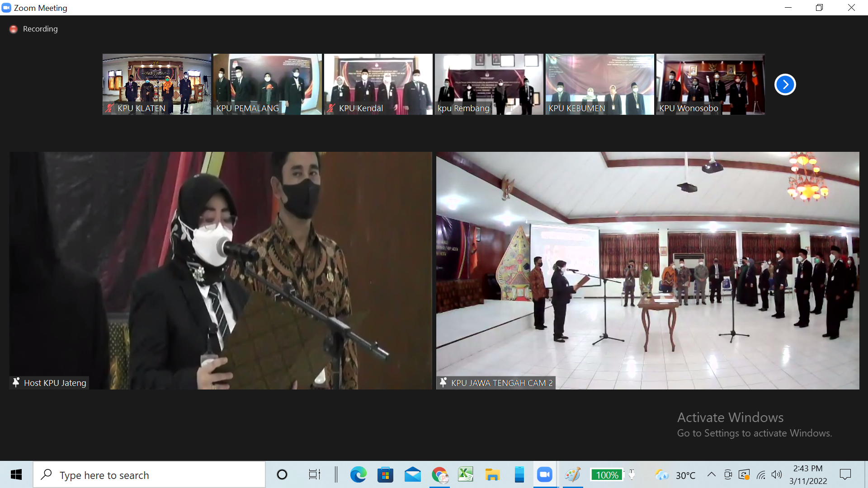Open Chrome from the taskbar
The image size is (868, 488).
click(439, 474)
